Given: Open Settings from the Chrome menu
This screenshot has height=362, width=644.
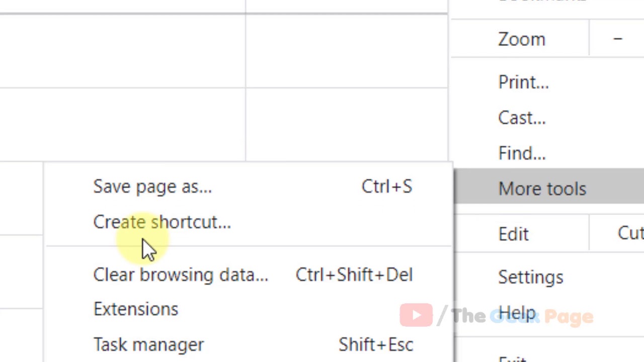Looking at the screenshot, I should [530, 277].
